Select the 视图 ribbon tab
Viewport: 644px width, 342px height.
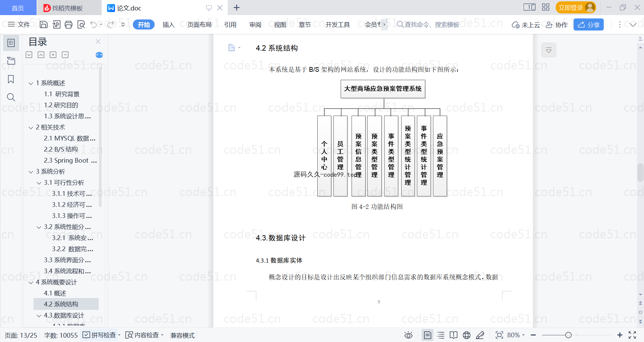tap(280, 24)
